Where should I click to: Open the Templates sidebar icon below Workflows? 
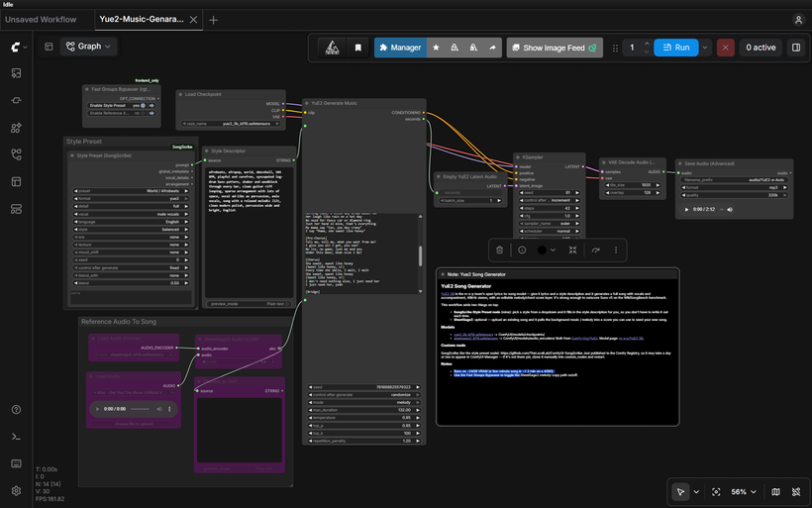[x=16, y=209]
